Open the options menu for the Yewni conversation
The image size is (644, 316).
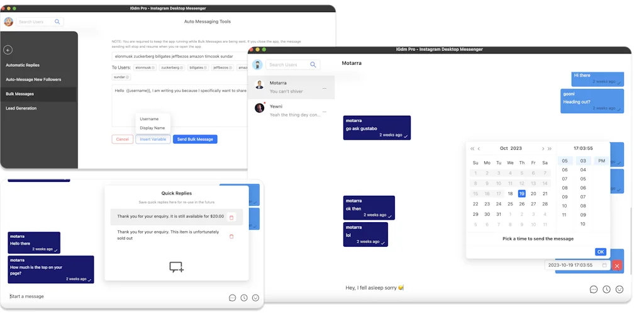click(x=325, y=112)
